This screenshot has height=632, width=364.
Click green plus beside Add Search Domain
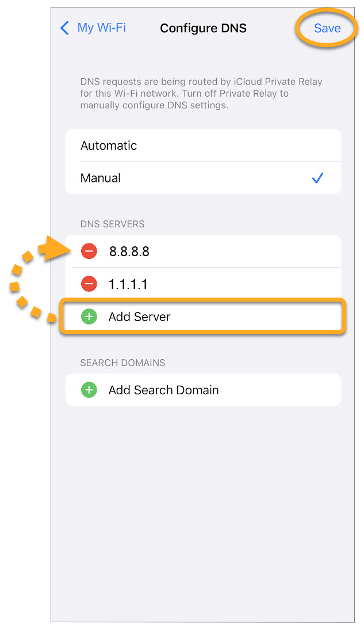tap(89, 390)
